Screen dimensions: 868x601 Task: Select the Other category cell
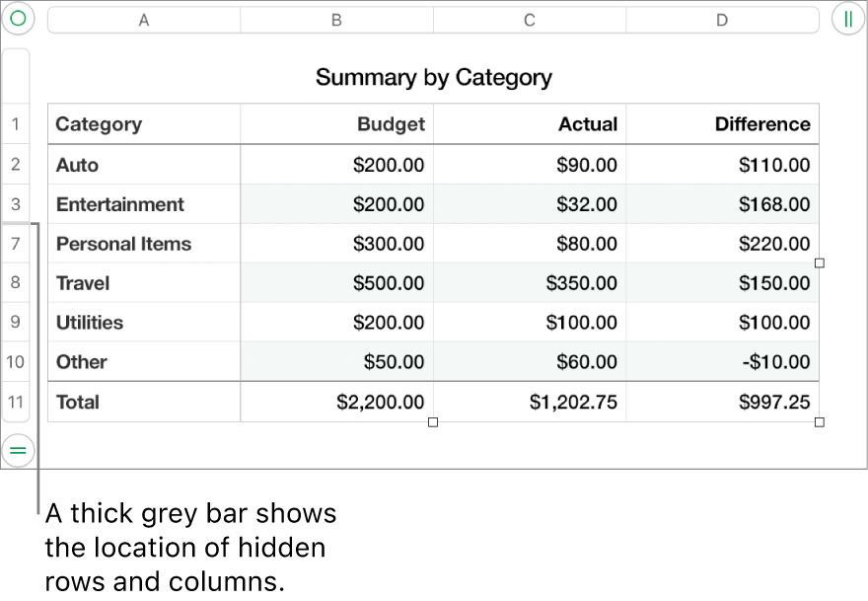pyautogui.click(x=144, y=362)
